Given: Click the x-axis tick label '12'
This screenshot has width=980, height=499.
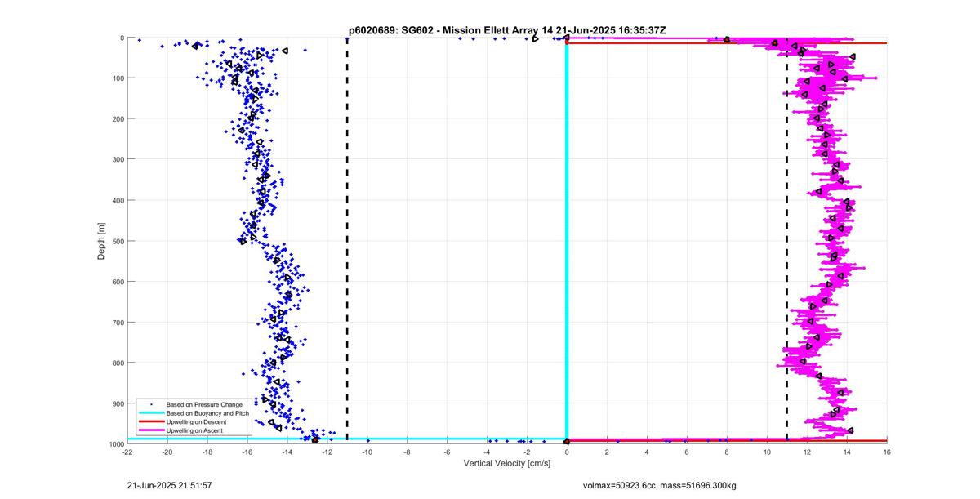Looking at the screenshot, I should [x=807, y=452].
